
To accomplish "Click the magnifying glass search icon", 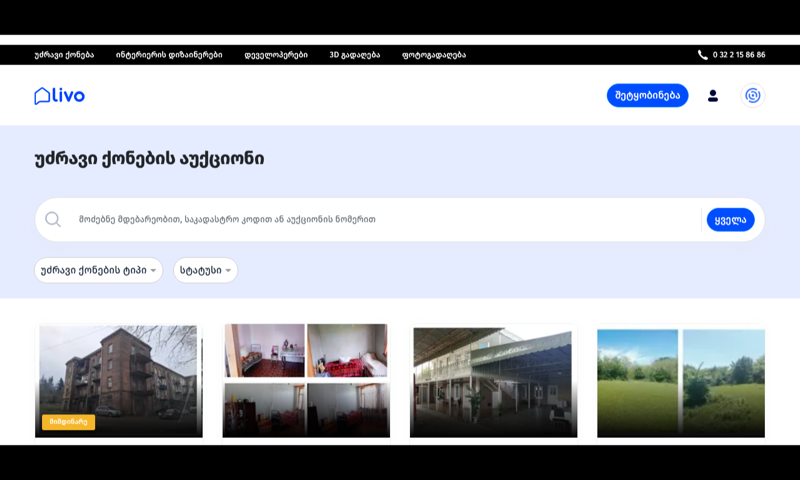I will [x=53, y=219].
